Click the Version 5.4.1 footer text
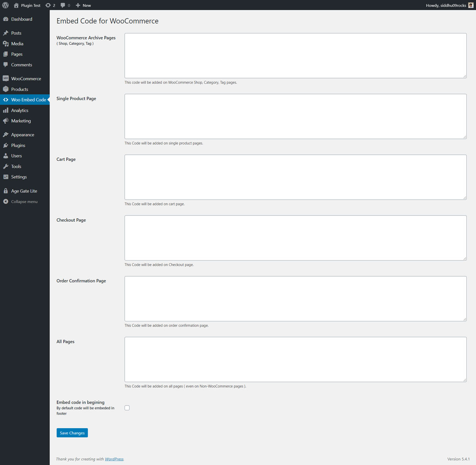476x465 pixels. pos(459,459)
